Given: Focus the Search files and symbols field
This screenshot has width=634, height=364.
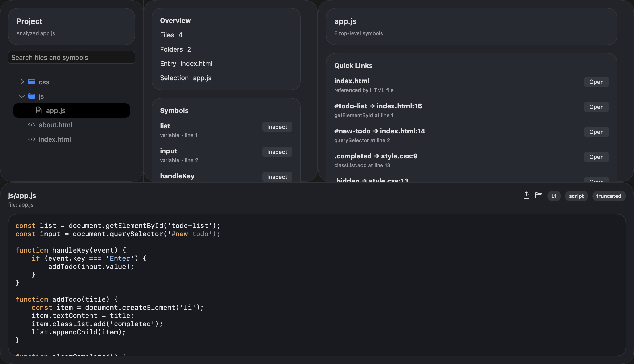Looking at the screenshot, I should click(72, 57).
